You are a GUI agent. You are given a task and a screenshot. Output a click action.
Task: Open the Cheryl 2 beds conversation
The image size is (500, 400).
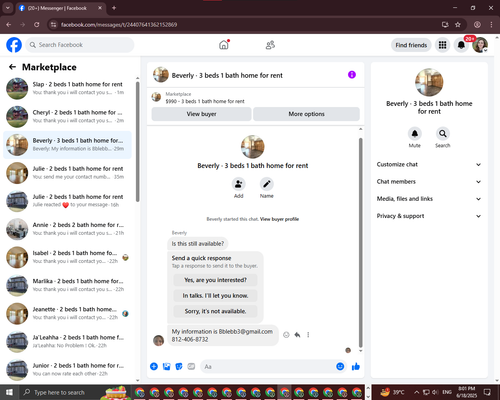(68, 117)
